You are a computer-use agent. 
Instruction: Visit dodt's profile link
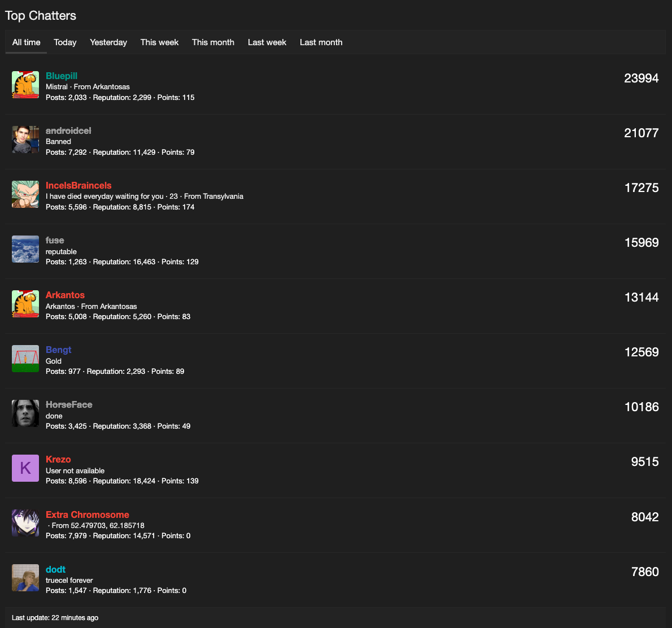point(56,569)
